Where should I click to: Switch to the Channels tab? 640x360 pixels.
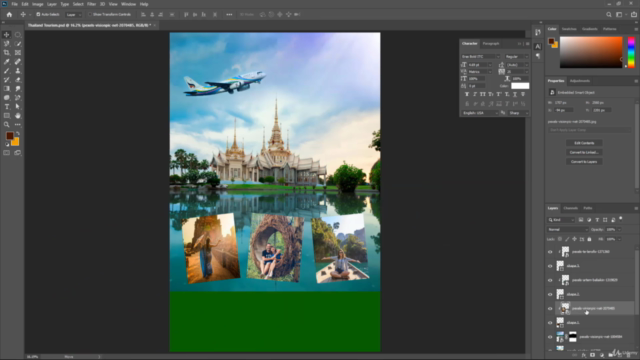point(571,208)
